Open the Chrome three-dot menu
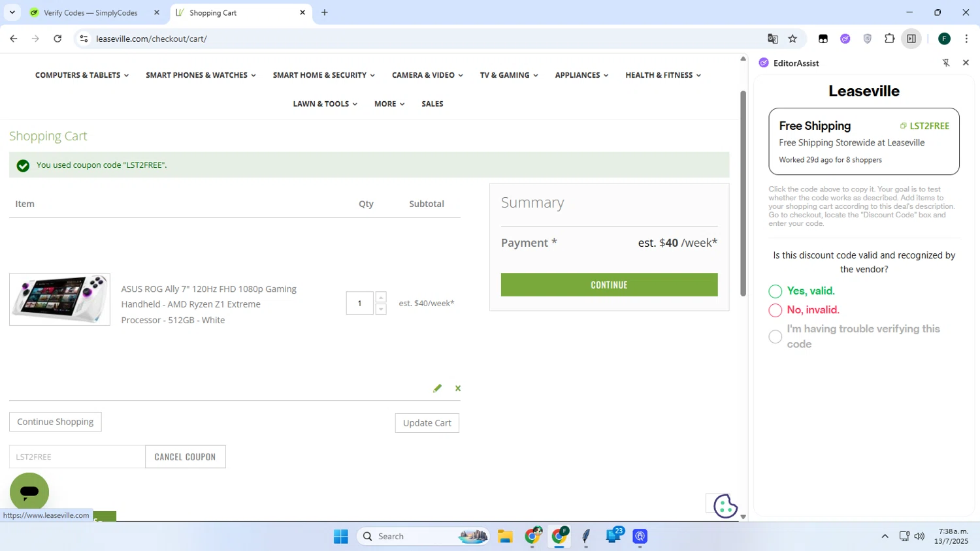This screenshot has width=980, height=551. click(966, 39)
